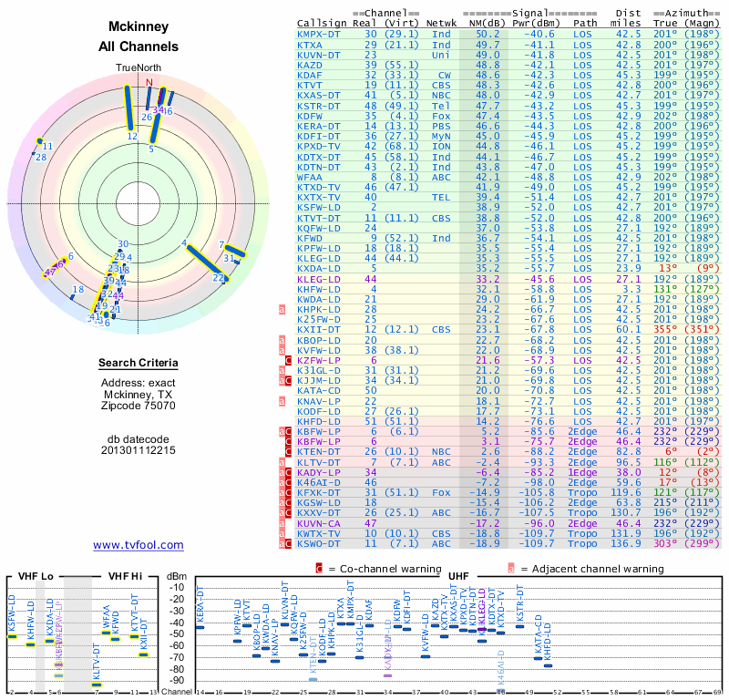The width and height of the screenshot is (729, 700).
Task: Click the 'a' warning icon beside K31GL-D
Action: click(282, 371)
